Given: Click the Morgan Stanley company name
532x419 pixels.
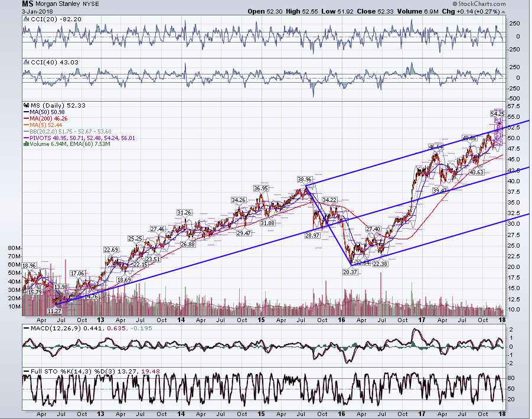Looking at the screenshot, I should tap(57, 4).
